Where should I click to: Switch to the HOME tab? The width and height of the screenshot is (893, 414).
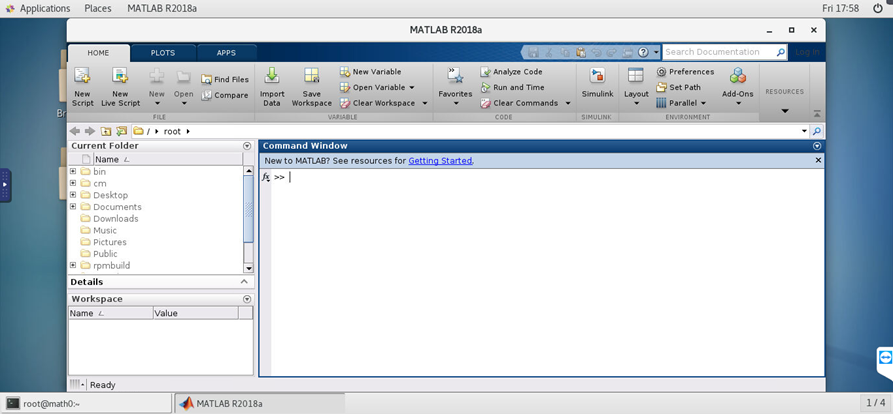pos(98,53)
